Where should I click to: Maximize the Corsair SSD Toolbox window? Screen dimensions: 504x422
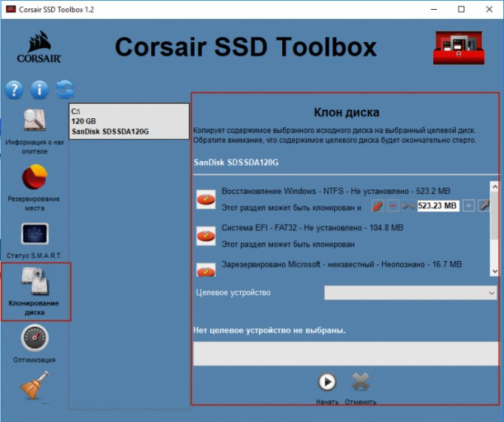[x=461, y=9]
